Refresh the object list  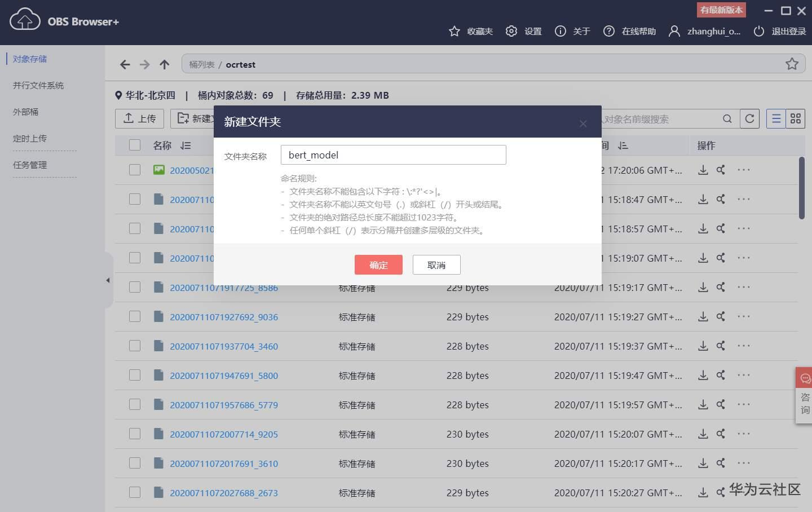pyautogui.click(x=749, y=119)
